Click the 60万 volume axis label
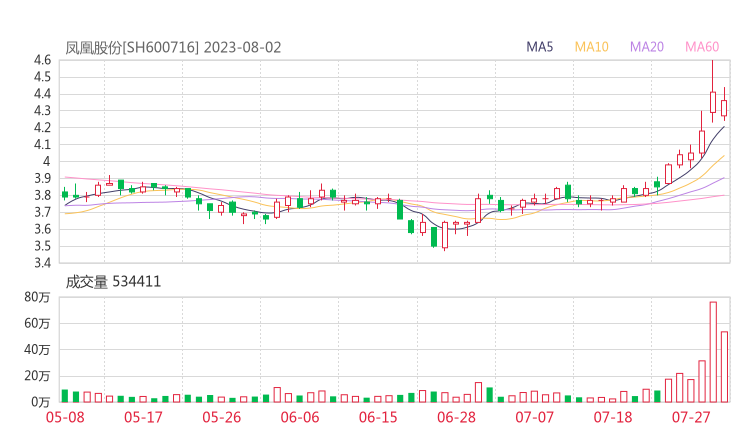Viewport: 740px width, 440px height. pyautogui.click(x=37, y=323)
